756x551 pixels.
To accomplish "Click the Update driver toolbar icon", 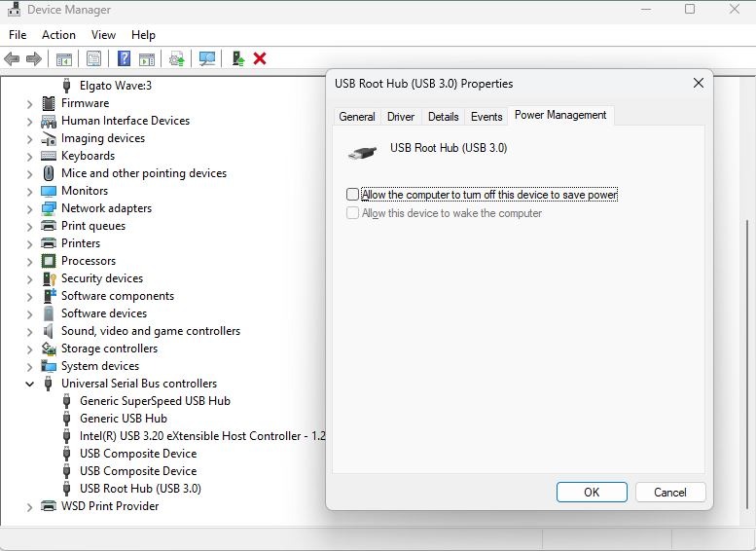I will (x=177, y=58).
